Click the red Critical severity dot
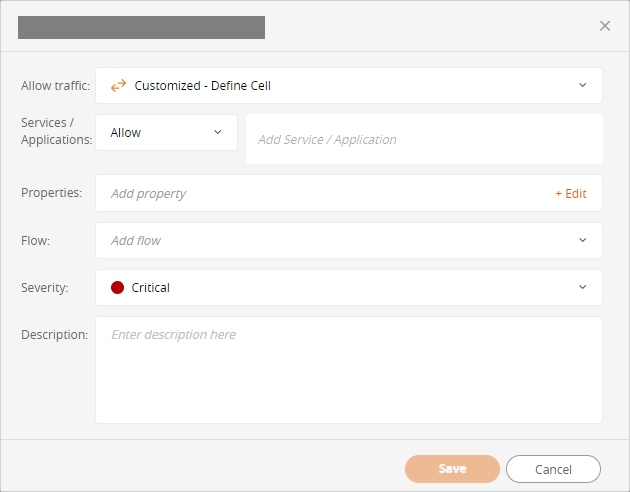 coord(117,288)
